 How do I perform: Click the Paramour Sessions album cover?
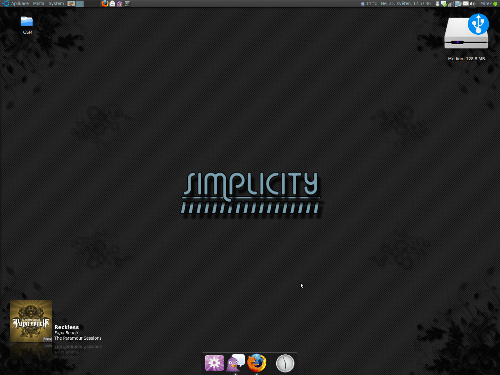[x=31, y=321]
